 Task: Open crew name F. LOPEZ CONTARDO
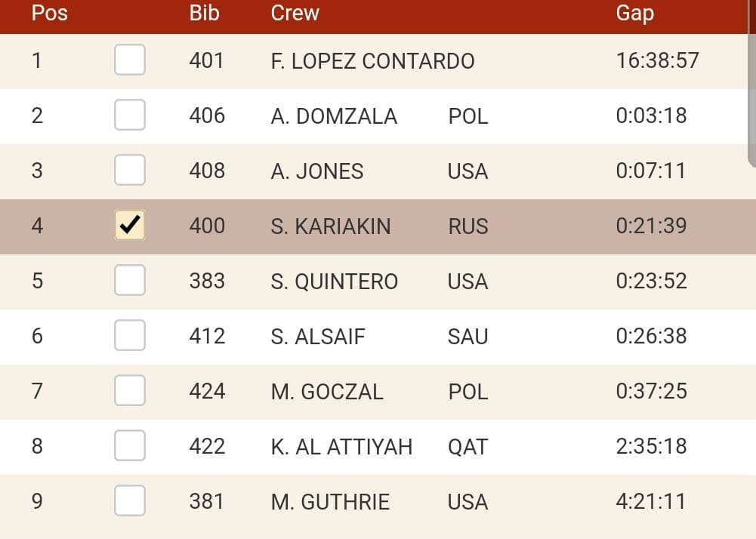pos(372,60)
